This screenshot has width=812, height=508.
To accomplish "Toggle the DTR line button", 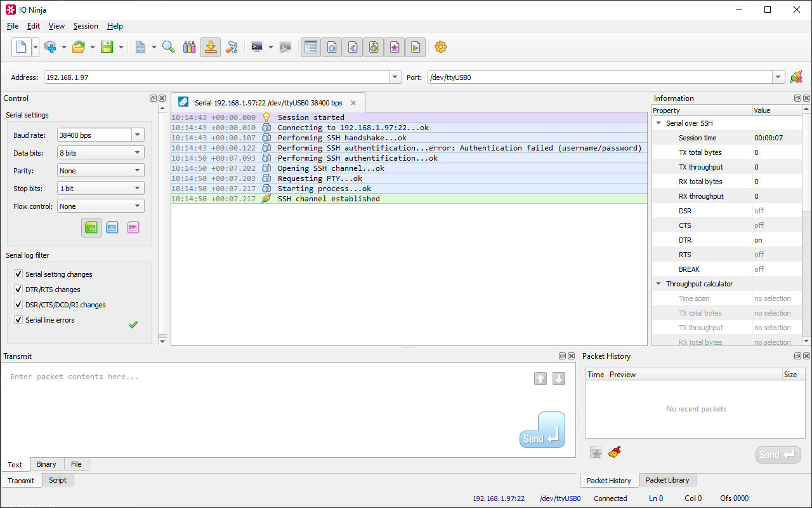I will click(x=91, y=227).
